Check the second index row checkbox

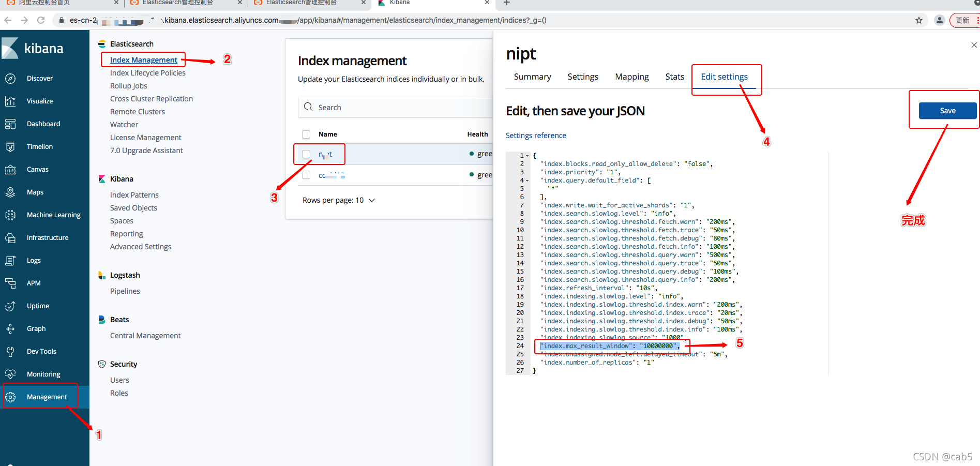(x=306, y=175)
